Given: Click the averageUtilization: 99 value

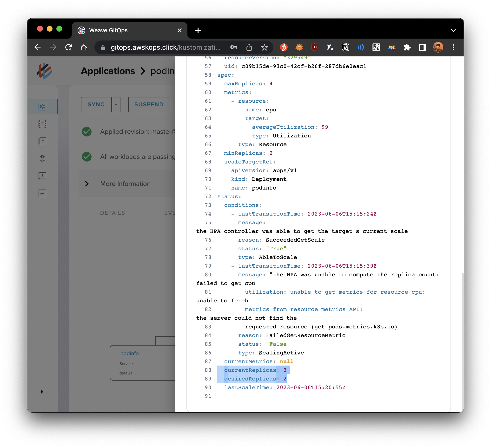Looking at the screenshot, I should tap(325, 127).
